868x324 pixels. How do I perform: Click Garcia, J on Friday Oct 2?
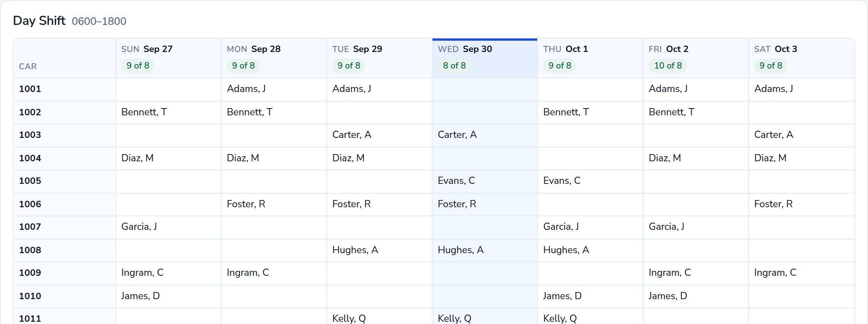(x=666, y=227)
